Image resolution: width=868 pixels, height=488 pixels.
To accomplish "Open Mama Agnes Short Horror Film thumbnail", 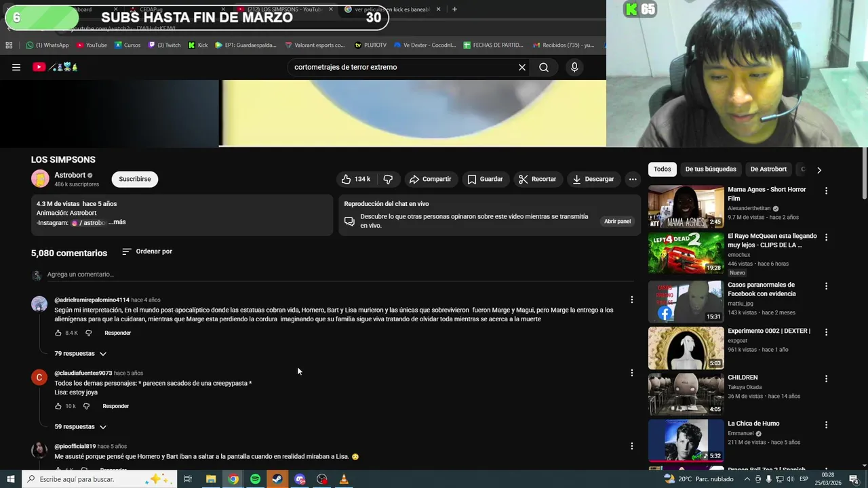I will tap(686, 207).
